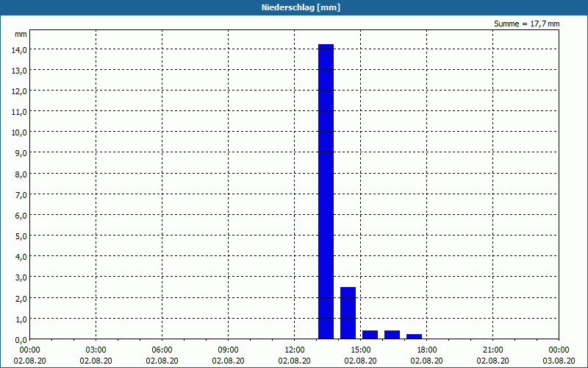Click the small bar before 17:00
This screenshot has height=368, width=588.
click(392, 335)
